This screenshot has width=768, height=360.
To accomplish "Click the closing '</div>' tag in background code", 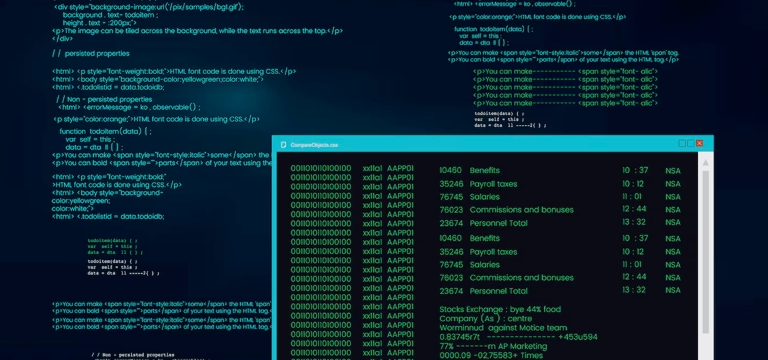I will point(62,38).
